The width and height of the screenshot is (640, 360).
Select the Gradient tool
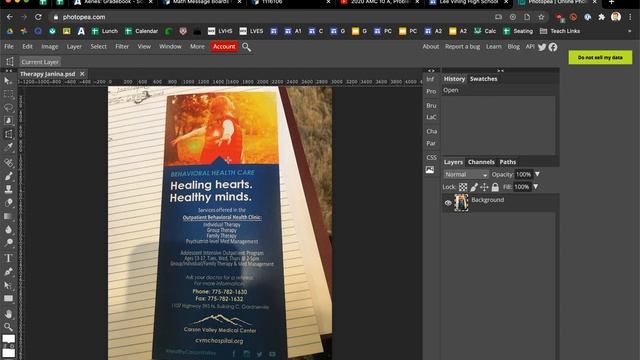point(8,216)
